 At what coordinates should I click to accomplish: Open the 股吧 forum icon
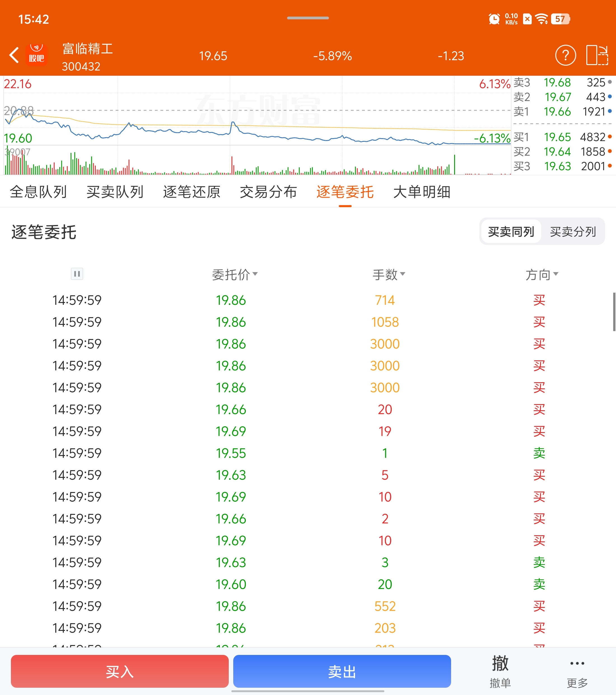click(36, 55)
